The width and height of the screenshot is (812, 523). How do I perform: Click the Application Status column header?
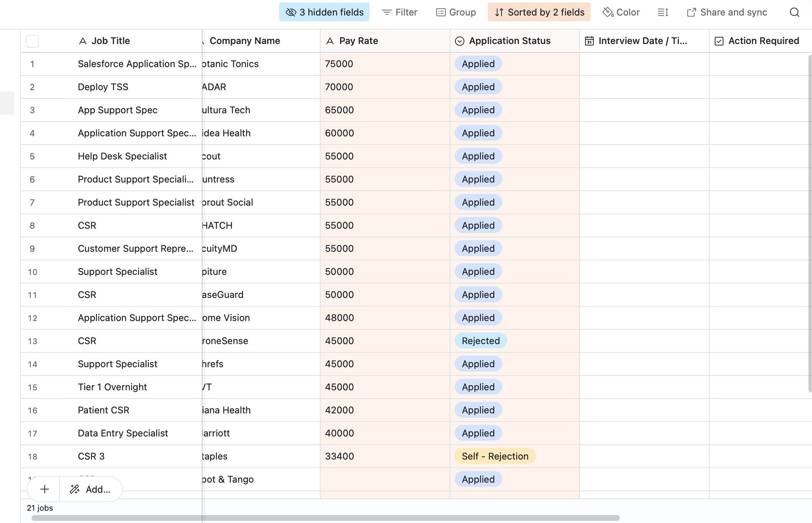pyautogui.click(x=509, y=41)
